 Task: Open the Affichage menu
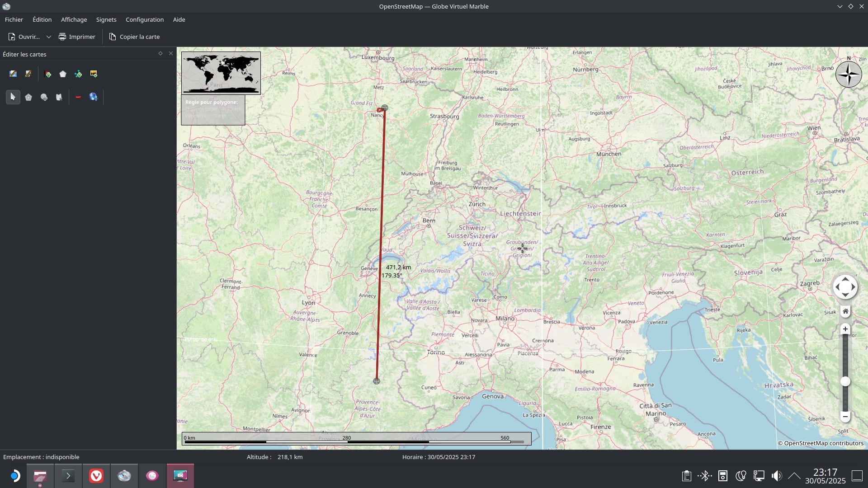(74, 19)
